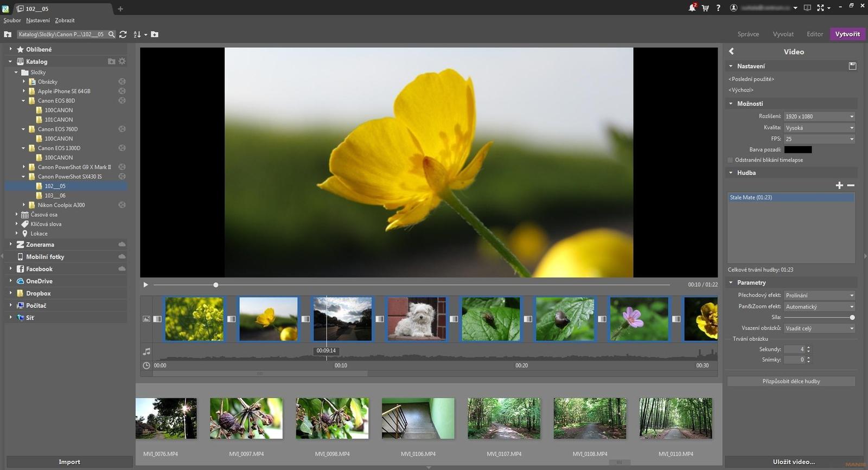
Task: Click the search icon in path bar
Action: click(111, 34)
